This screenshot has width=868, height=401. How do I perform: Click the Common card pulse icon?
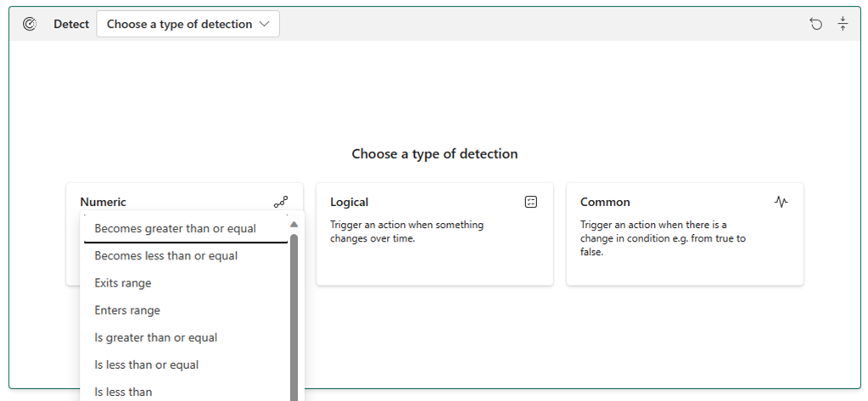pyautogui.click(x=781, y=202)
